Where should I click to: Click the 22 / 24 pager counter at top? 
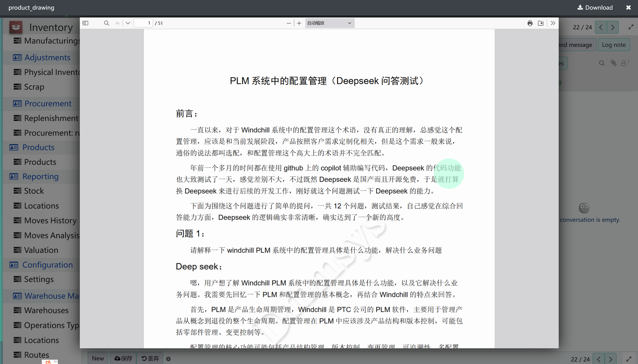(582, 27)
